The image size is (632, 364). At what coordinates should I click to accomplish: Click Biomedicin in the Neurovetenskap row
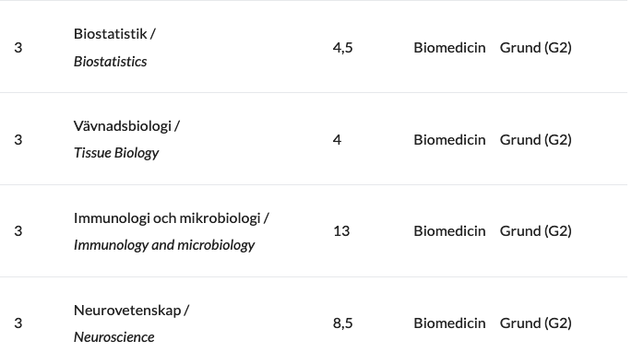[x=449, y=323]
